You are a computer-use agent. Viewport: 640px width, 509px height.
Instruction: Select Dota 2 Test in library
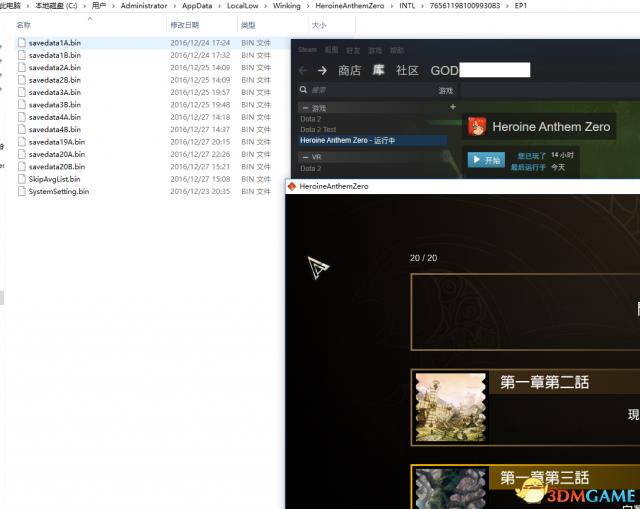tap(318, 129)
